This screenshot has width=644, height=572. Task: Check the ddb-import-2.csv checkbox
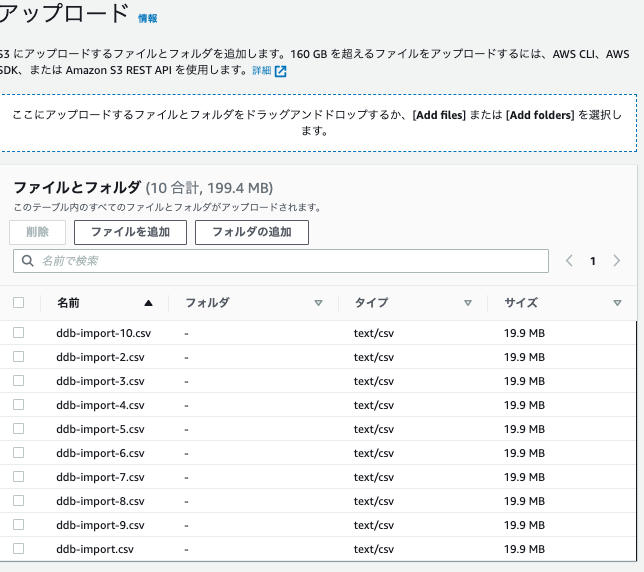pos(18,356)
